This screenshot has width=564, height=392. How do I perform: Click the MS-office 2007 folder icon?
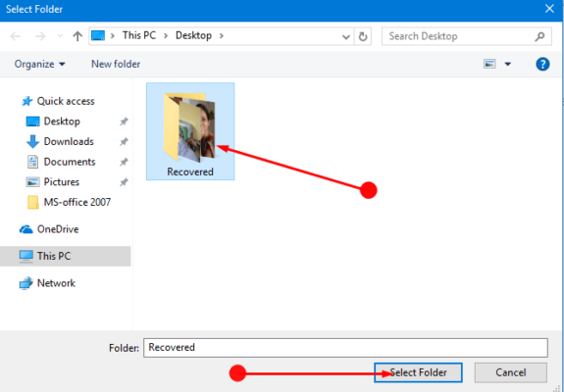(x=33, y=202)
